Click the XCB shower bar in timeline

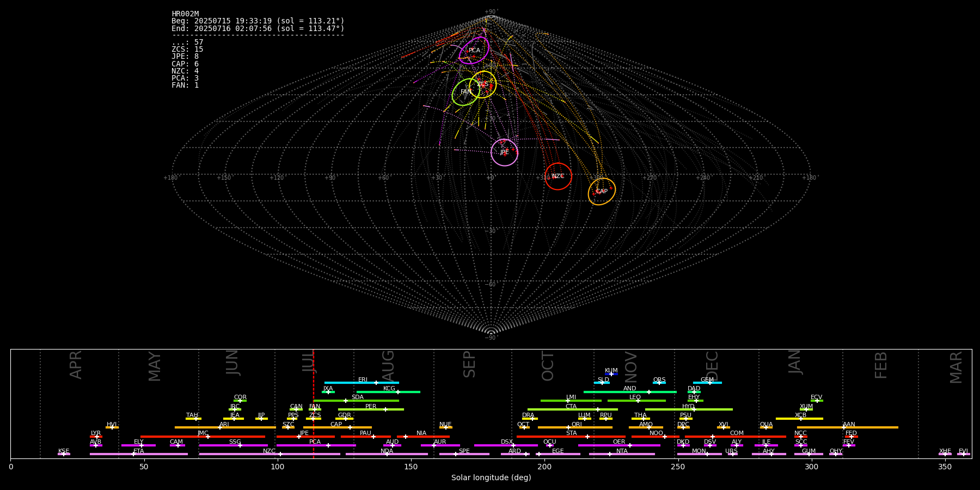pyautogui.click(x=799, y=419)
